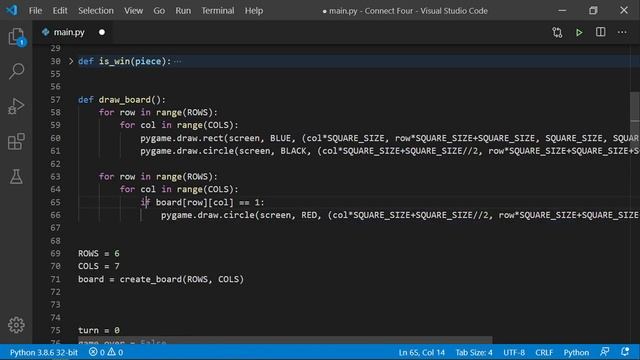Open the Explorer view in activity bar
This screenshot has height=360, width=640.
click(16, 37)
